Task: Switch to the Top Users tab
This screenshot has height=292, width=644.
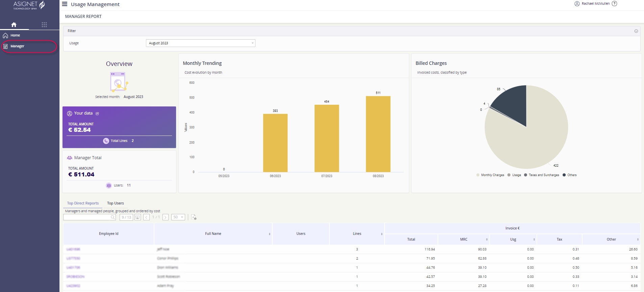Action: point(116,203)
